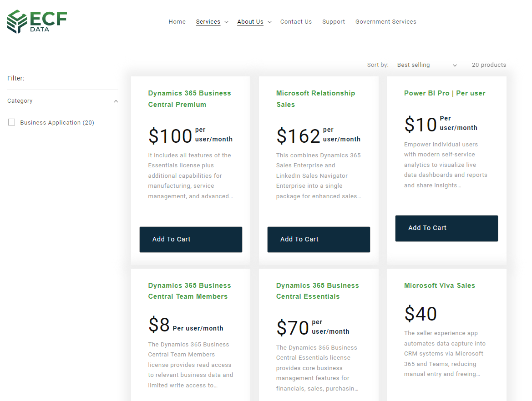This screenshot has width=532, height=401.
Task: Click the ECF Data logo
Action: 37,22
